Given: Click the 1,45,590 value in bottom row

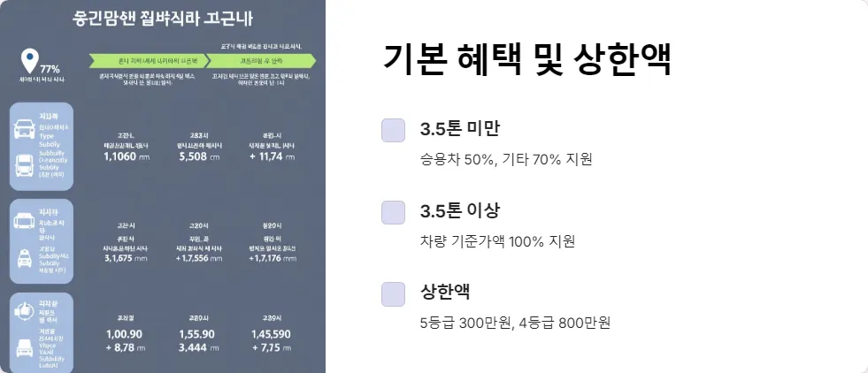Looking at the screenshot, I should coord(271,334).
